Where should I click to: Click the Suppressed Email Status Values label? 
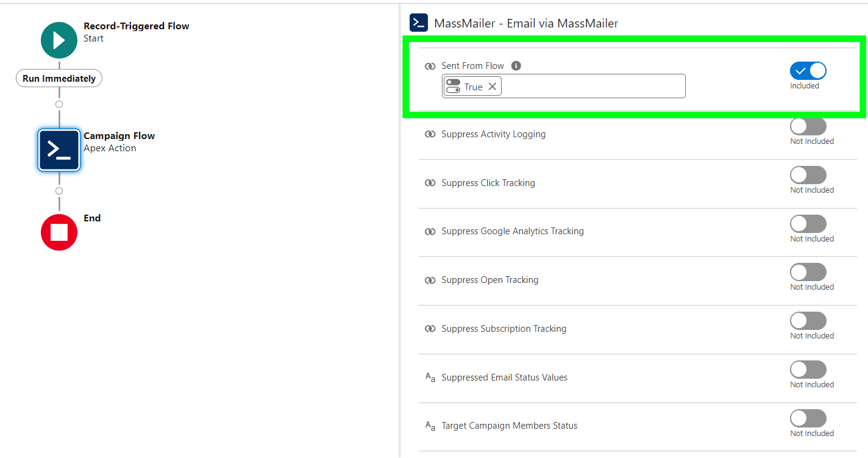(x=505, y=377)
